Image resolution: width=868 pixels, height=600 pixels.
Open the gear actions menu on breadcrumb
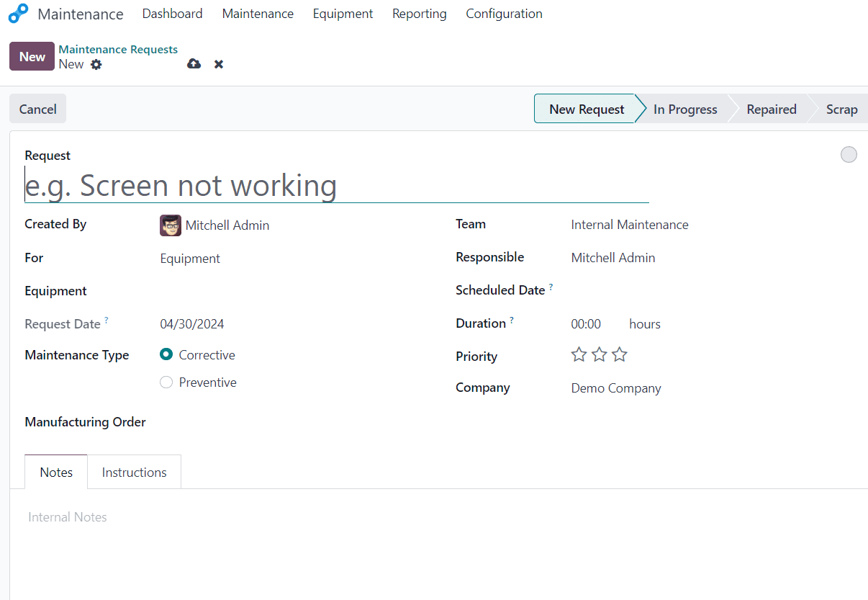(x=95, y=64)
